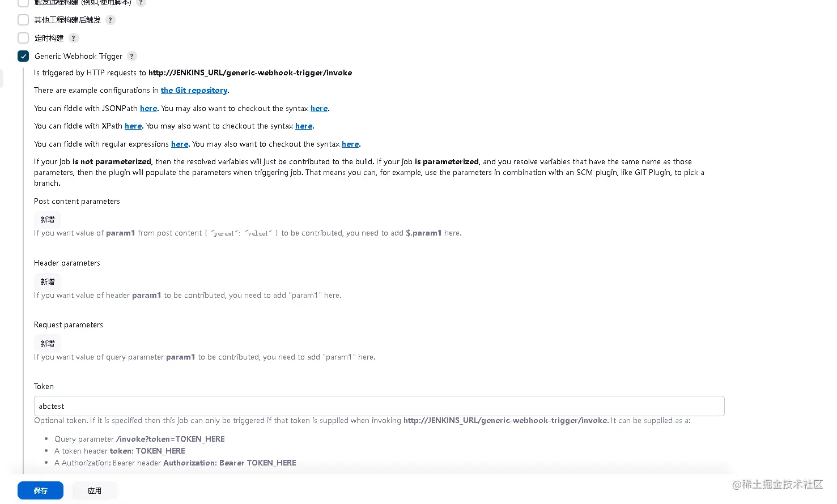The height and width of the screenshot is (504, 837).
Task: Uncheck Generic Webhook Trigger
Action: coord(23,56)
